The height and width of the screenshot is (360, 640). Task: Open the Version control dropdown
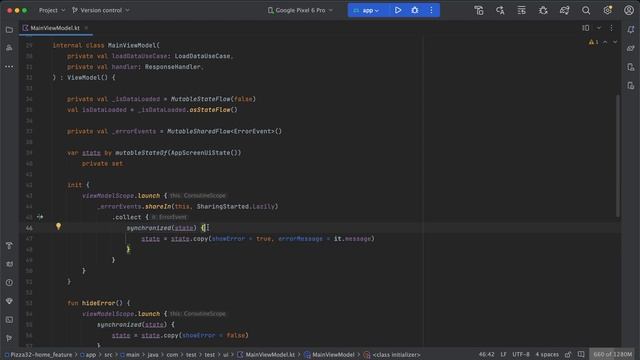(x=101, y=10)
